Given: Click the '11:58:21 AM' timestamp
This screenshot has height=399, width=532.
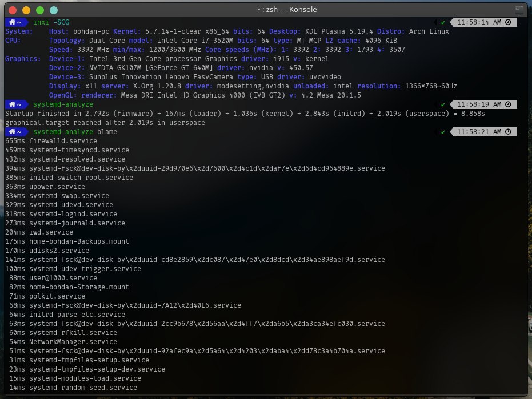Looking at the screenshot, I should click(479, 132).
